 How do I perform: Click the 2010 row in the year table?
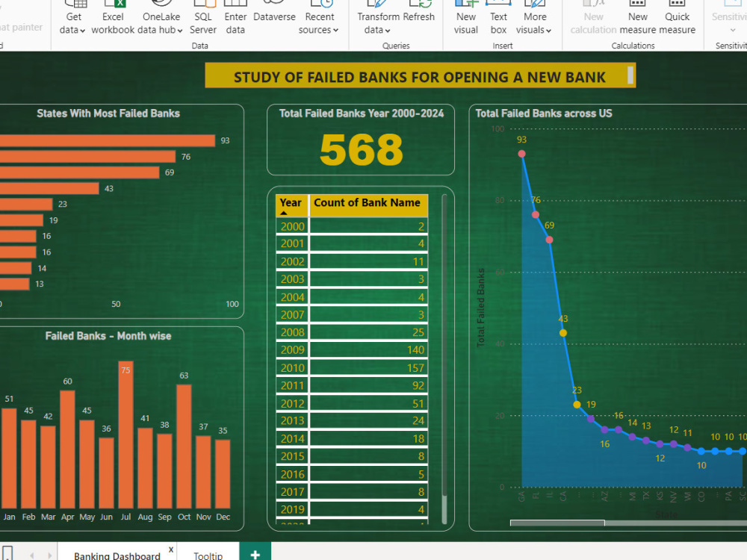pyautogui.click(x=351, y=367)
